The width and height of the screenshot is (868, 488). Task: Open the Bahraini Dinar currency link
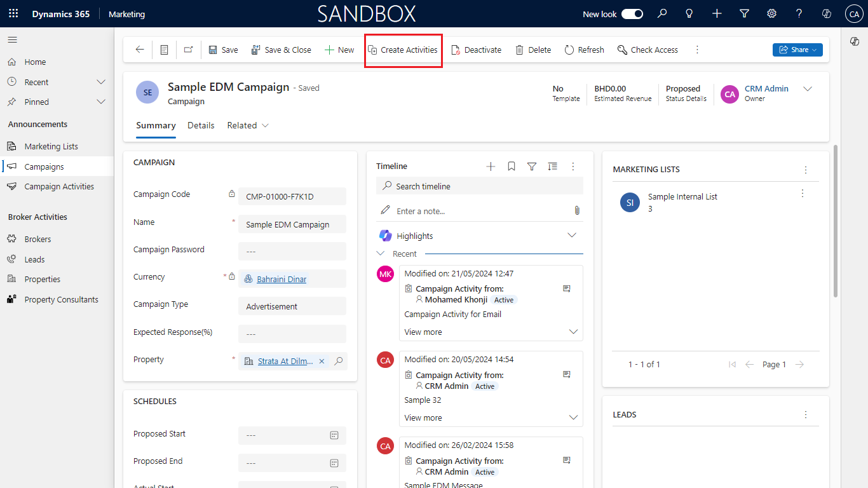[281, 279]
